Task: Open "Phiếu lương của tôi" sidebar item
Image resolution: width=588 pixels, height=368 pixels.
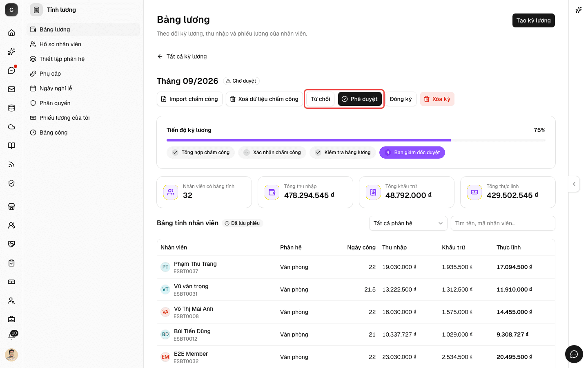Action: (x=83, y=118)
